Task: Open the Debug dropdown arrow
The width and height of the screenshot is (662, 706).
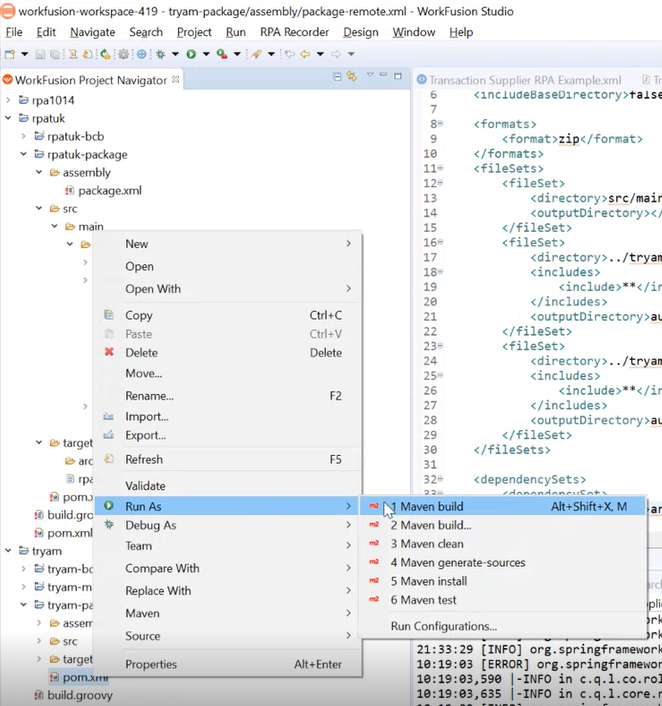Action: tap(175, 54)
